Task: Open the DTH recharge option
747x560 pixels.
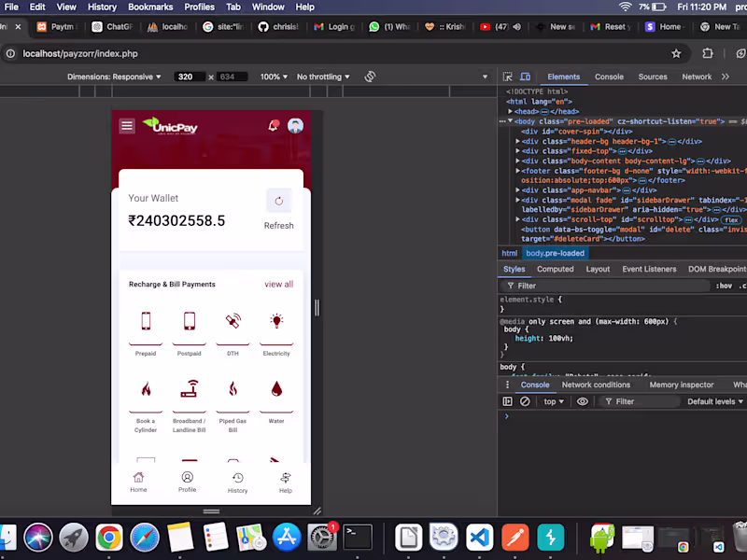Action: 233,323
